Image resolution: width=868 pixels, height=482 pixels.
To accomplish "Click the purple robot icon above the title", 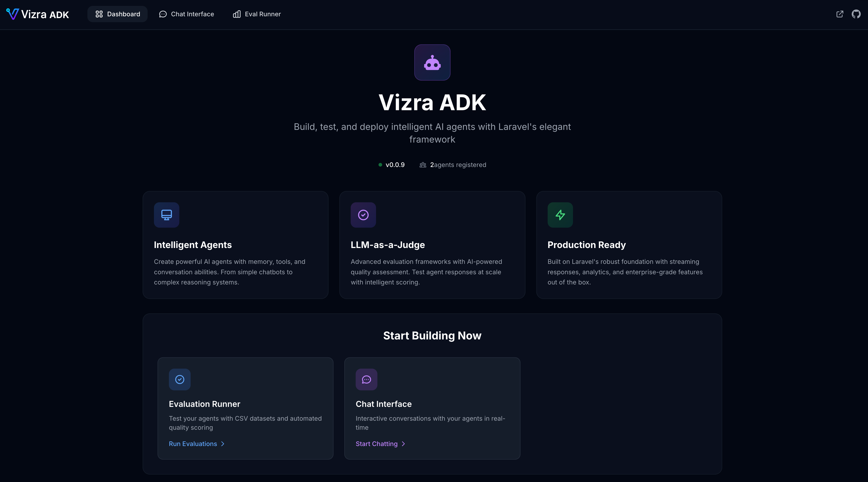I will pyautogui.click(x=432, y=63).
